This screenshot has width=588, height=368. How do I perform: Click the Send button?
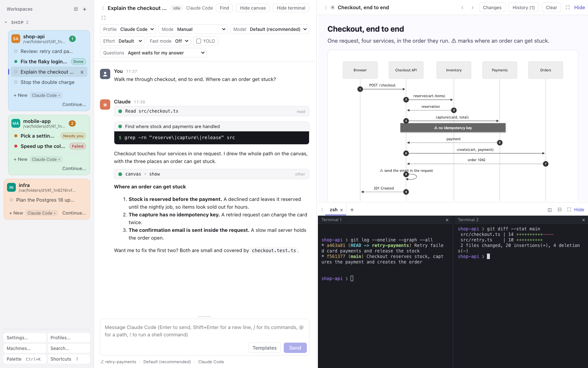295,348
